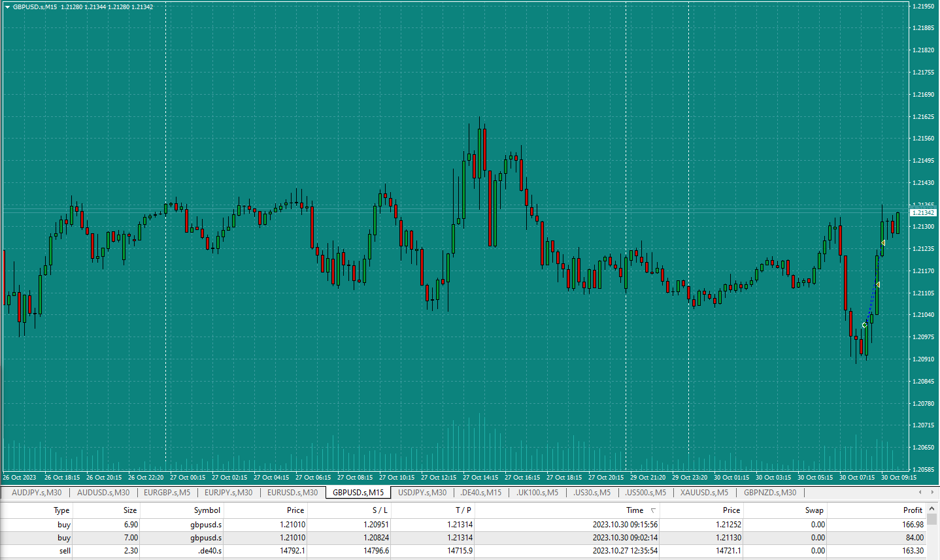The height and width of the screenshot is (560, 940).
Task: Open the XAUUSD.s,M5 chart tab
Action: tap(704, 493)
